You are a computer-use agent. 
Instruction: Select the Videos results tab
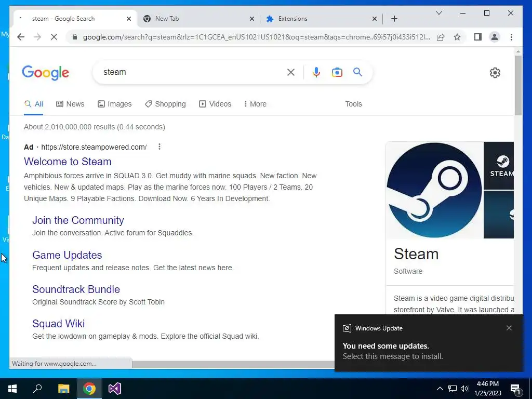tap(215, 104)
